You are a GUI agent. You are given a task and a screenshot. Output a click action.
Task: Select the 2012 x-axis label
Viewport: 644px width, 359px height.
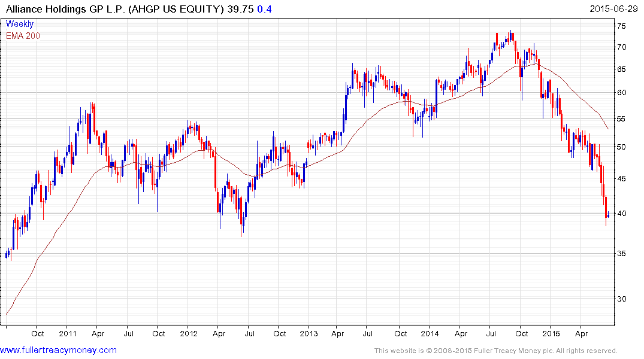click(x=189, y=333)
